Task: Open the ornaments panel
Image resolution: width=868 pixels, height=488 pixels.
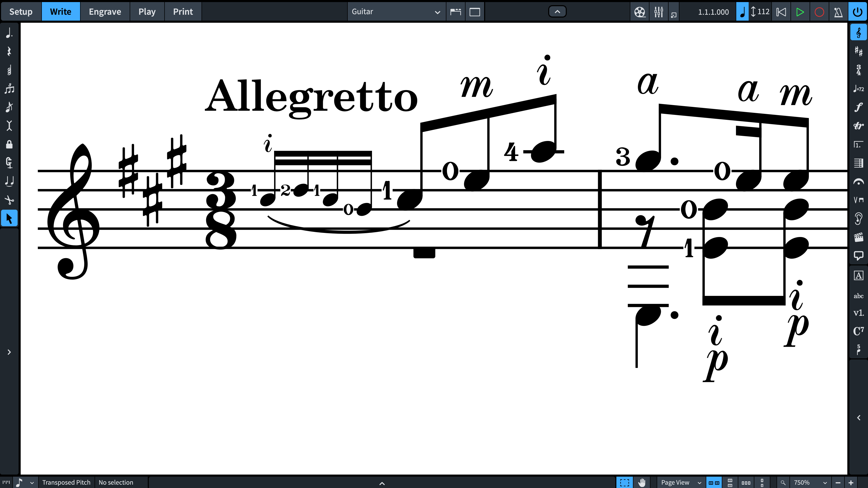Action: point(858,125)
